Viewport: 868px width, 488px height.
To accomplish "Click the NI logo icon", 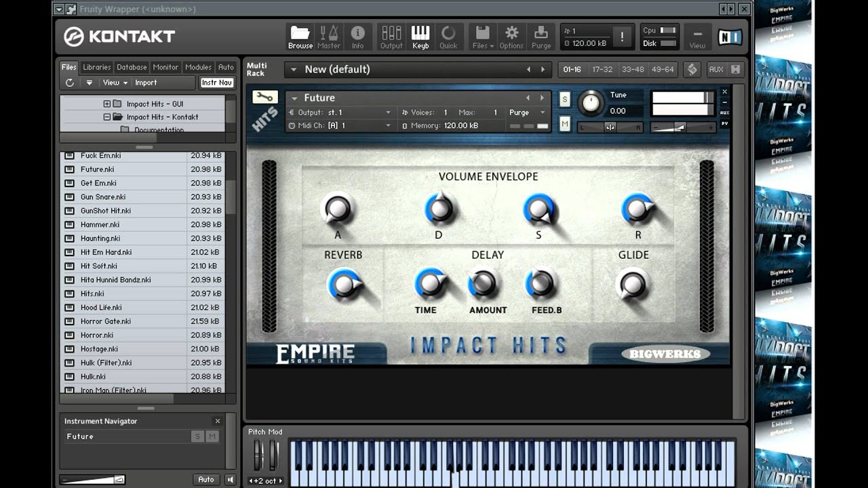I will click(729, 37).
